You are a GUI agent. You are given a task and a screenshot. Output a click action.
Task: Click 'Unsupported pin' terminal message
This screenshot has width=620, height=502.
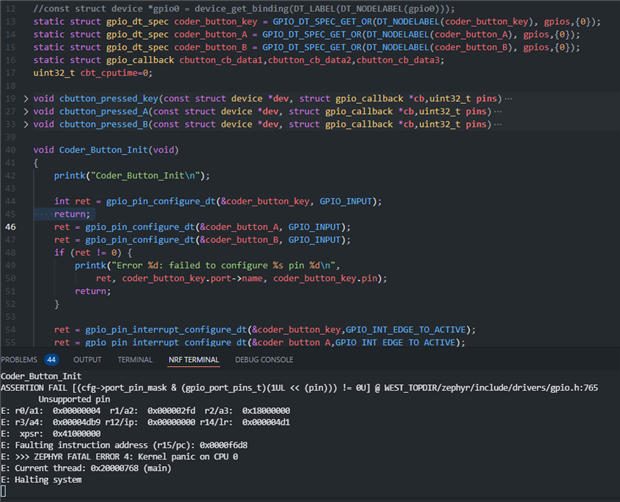(74, 399)
